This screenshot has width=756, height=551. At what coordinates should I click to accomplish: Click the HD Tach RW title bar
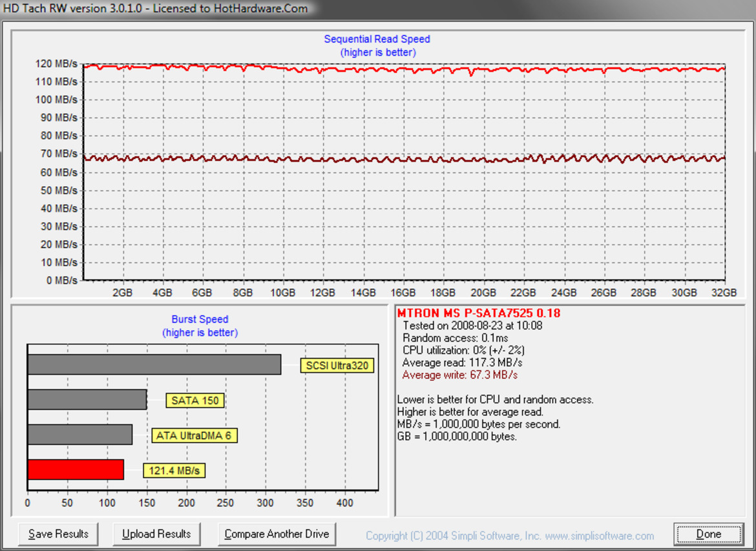coord(378,8)
